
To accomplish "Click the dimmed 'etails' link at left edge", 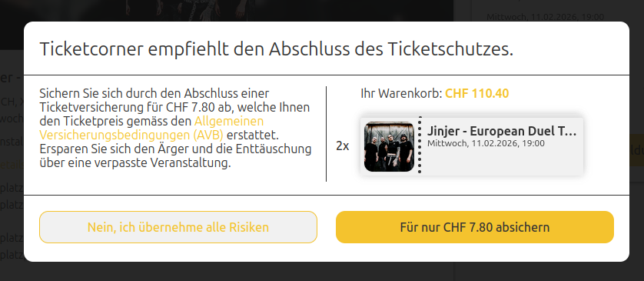I will (x=12, y=165).
